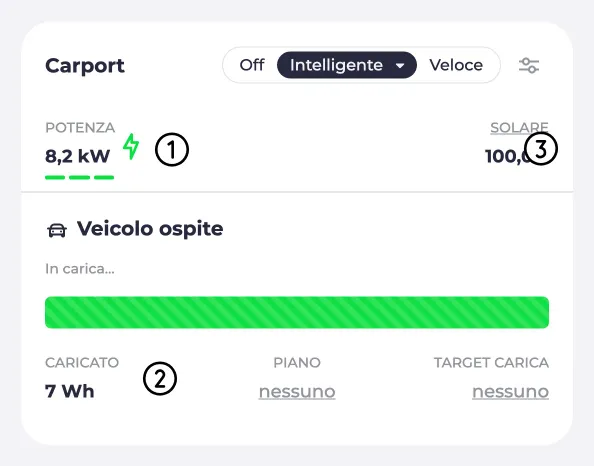Viewport: 594px width, 466px height.
Task: Click the circled number 1 marker
Action: click(x=172, y=149)
